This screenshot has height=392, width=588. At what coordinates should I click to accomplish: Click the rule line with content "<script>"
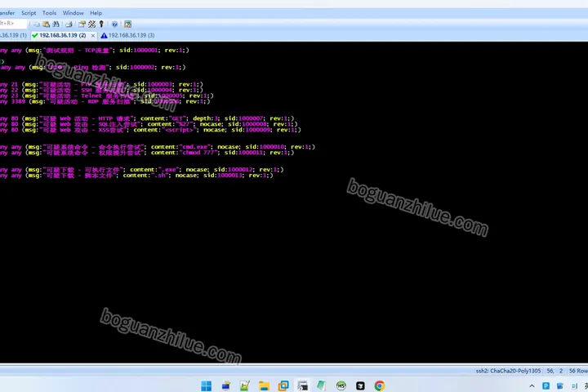click(150, 130)
